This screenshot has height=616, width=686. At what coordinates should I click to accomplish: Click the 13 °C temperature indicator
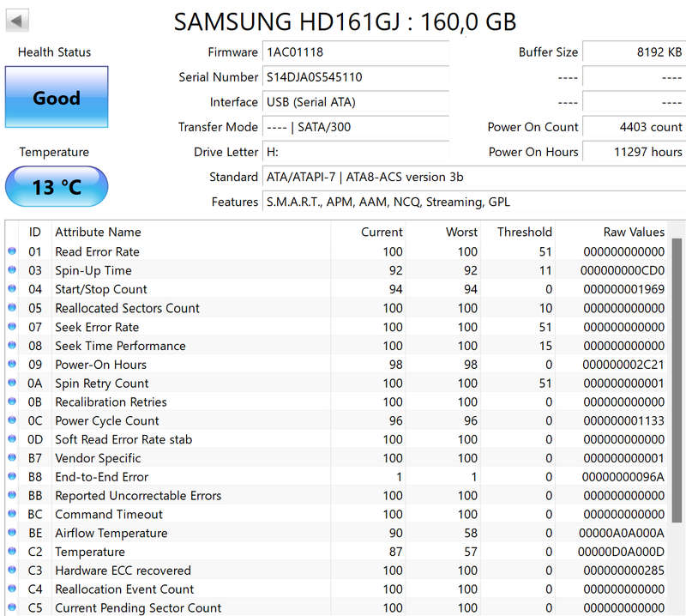(x=57, y=186)
